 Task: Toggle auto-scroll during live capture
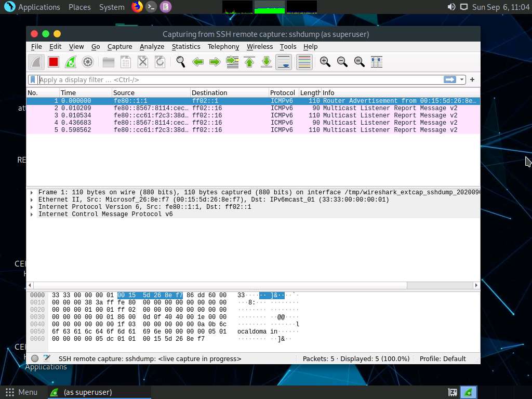point(283,62)
